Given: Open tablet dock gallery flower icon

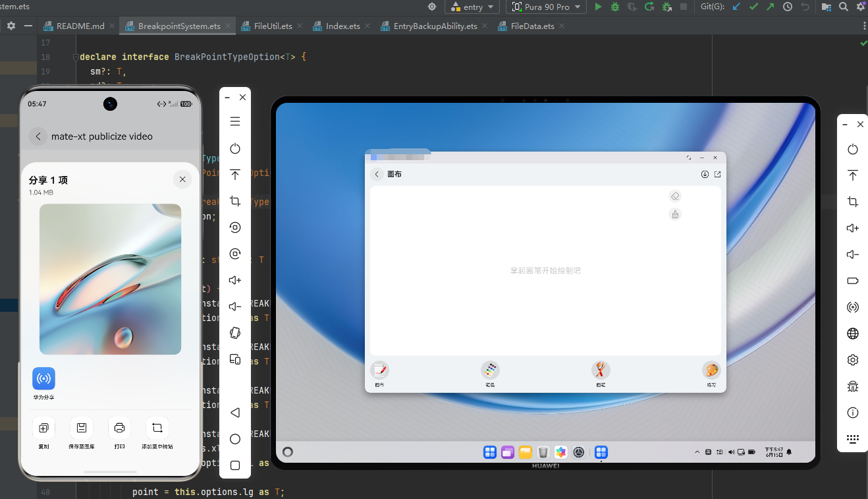Looking at the screenshot, I should [x=561, y=452].
